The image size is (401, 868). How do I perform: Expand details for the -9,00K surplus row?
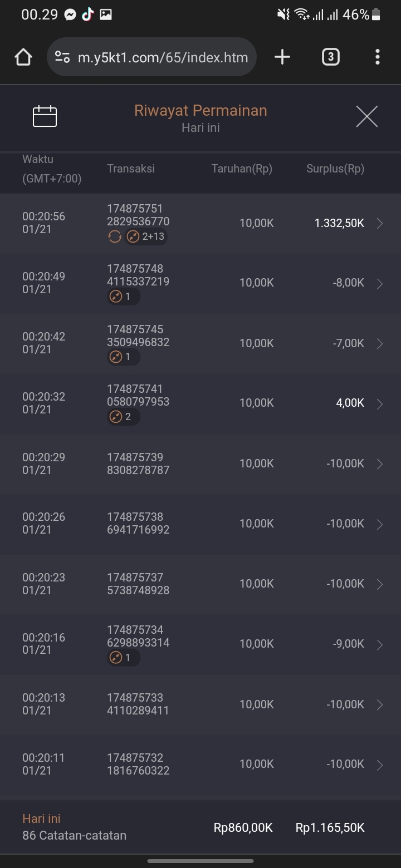(380, 644)
